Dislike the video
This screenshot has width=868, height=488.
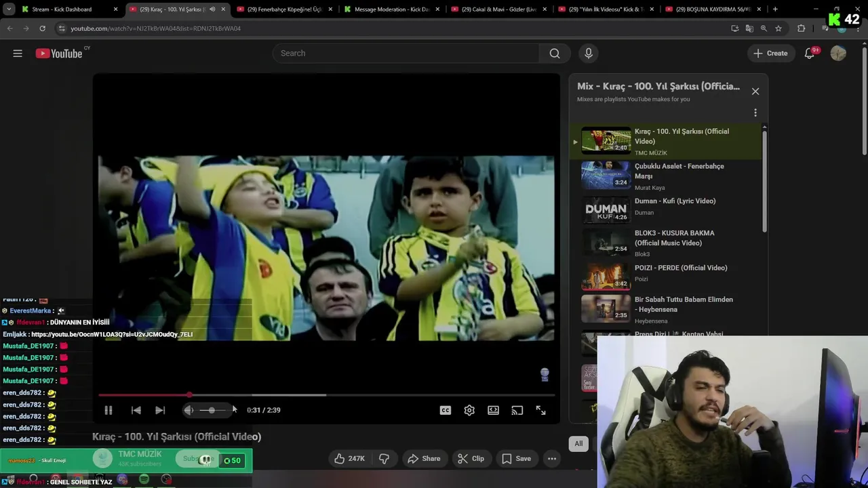click(x=384, y=459)
